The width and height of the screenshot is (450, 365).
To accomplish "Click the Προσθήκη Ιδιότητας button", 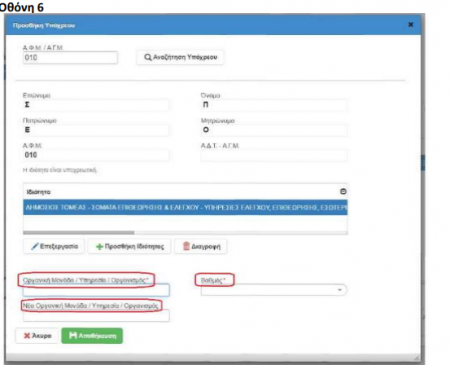I will (x=129, y=246).
